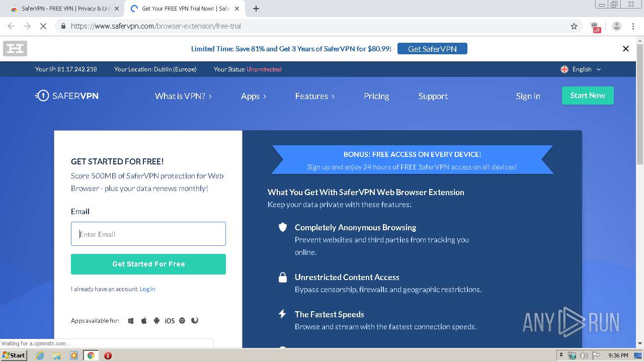
Task: Click the SaferVPN logo
Action: click(x=66, y=96)
